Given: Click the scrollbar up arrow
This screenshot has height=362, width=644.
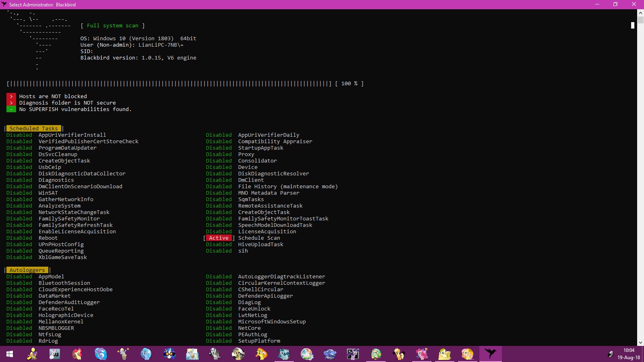Looking at the screenshot, I should [640, 13].
